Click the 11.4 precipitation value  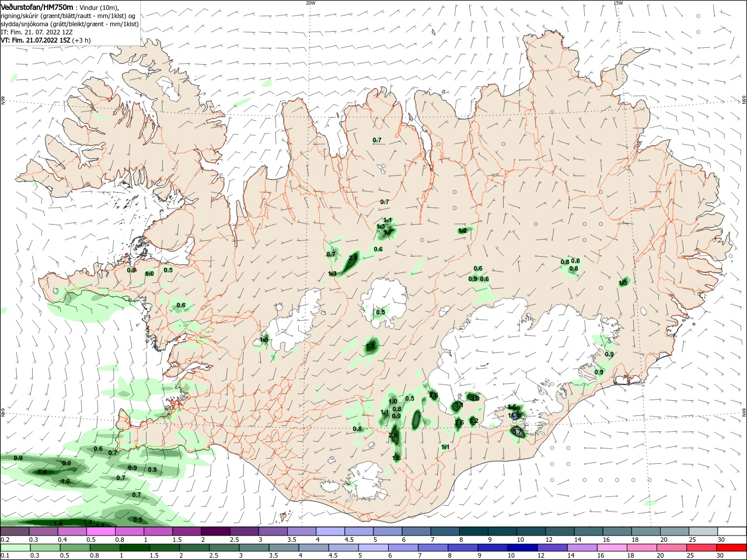514,415
